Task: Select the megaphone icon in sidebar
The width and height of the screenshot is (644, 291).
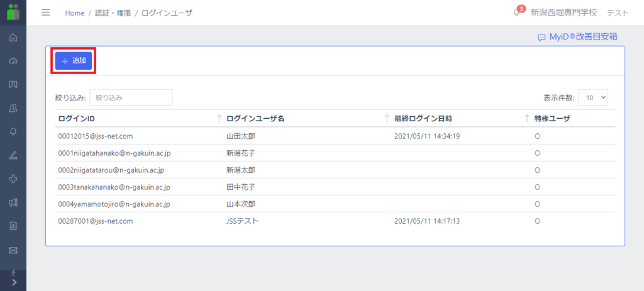Action: [x=13, y=202]
